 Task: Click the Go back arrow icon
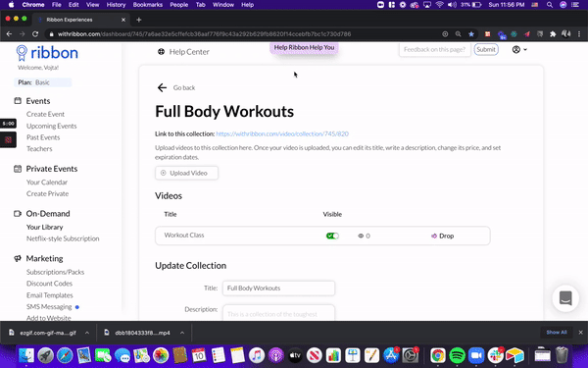pos(162,87)
